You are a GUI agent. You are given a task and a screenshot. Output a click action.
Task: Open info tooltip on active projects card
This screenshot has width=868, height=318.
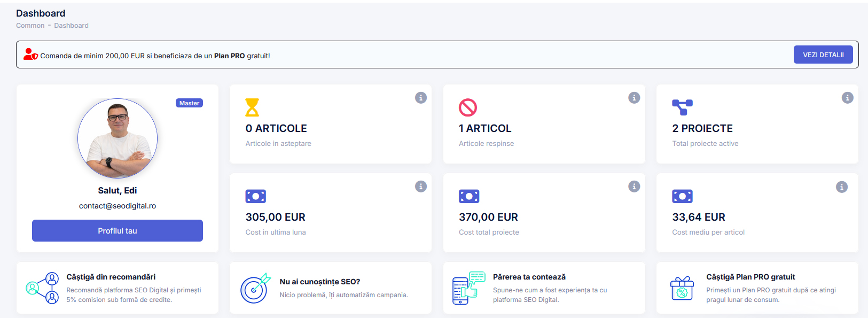847,98
